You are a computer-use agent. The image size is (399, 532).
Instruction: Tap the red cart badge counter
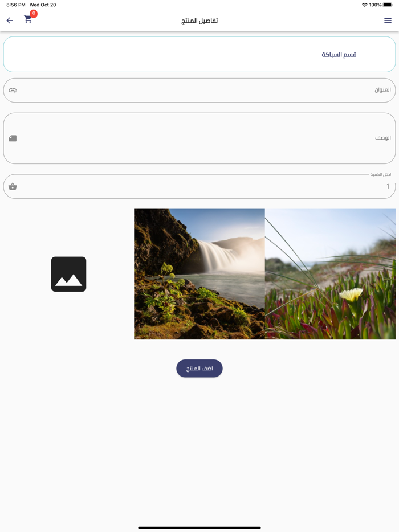(x=34, y=13)
